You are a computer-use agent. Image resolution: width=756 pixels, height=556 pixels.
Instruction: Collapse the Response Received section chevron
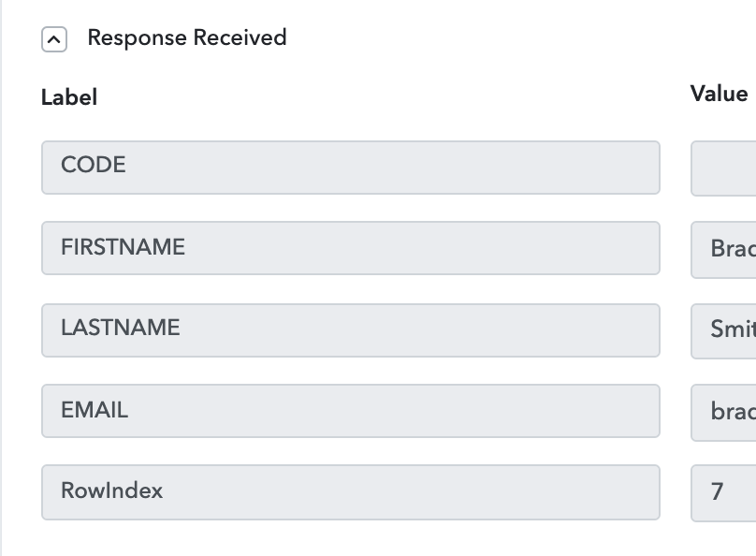coord(54,39)
